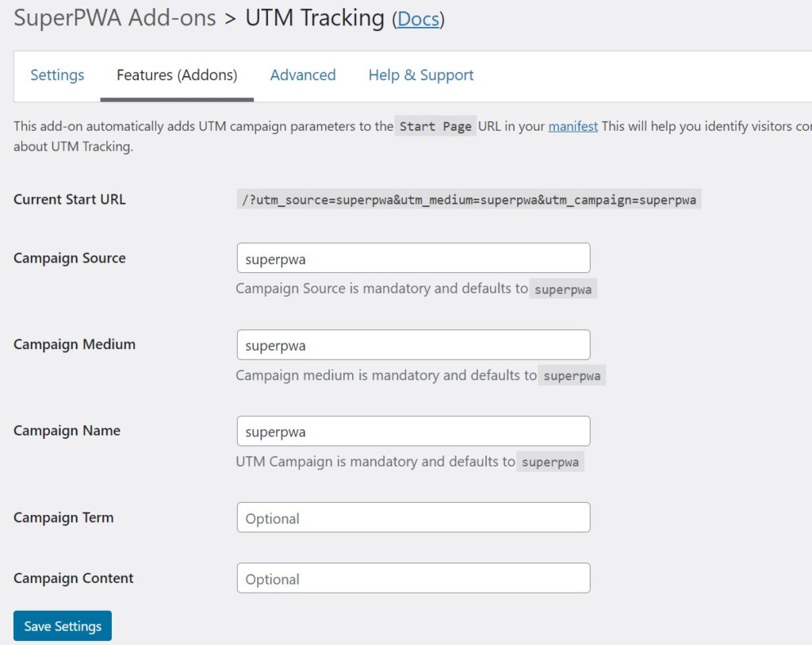Image resolution: width=812 pixels, height=645 pixels.
Task: Click the Current Start URL value text
Action: pos(469,200)
